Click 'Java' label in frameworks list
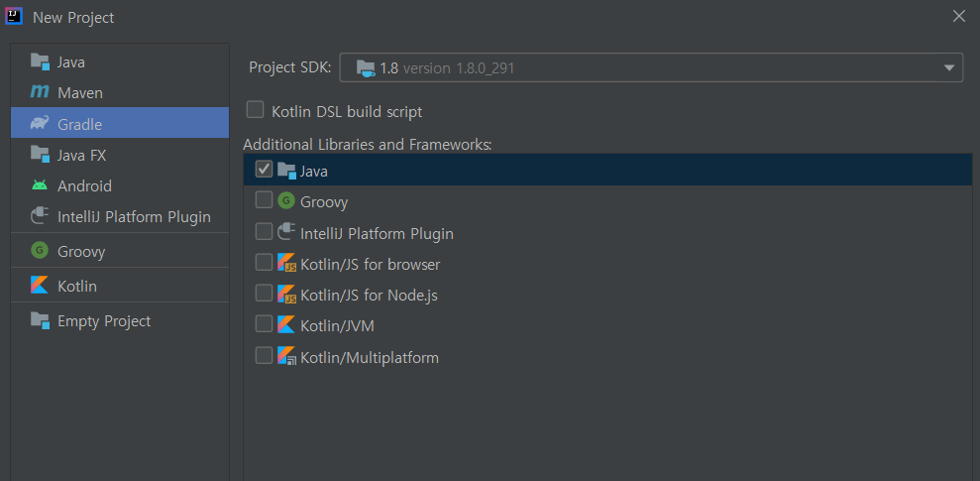The width and height of the screenshot is (980, 481). click(314, 172)
